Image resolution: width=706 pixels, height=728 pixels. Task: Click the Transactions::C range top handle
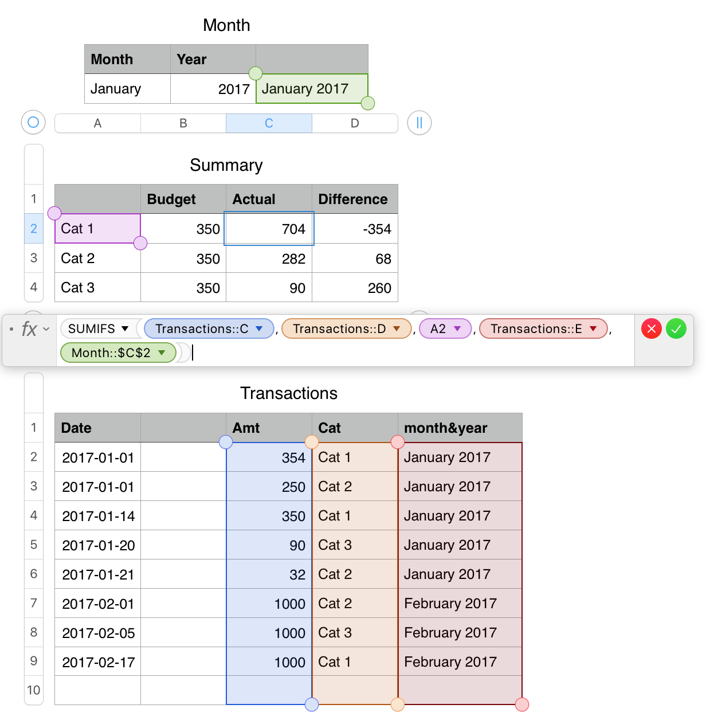click(x=226, y=442)
